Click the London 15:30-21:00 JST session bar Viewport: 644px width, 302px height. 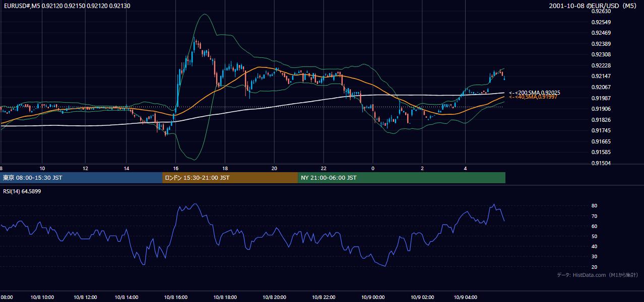(230, 178)
